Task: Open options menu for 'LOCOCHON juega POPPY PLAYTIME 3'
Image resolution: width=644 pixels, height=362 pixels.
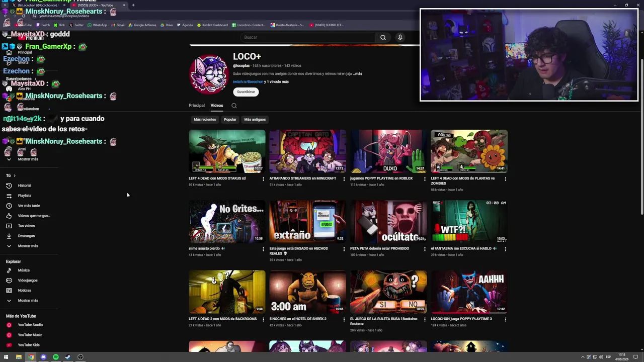Action: (506, 319)
